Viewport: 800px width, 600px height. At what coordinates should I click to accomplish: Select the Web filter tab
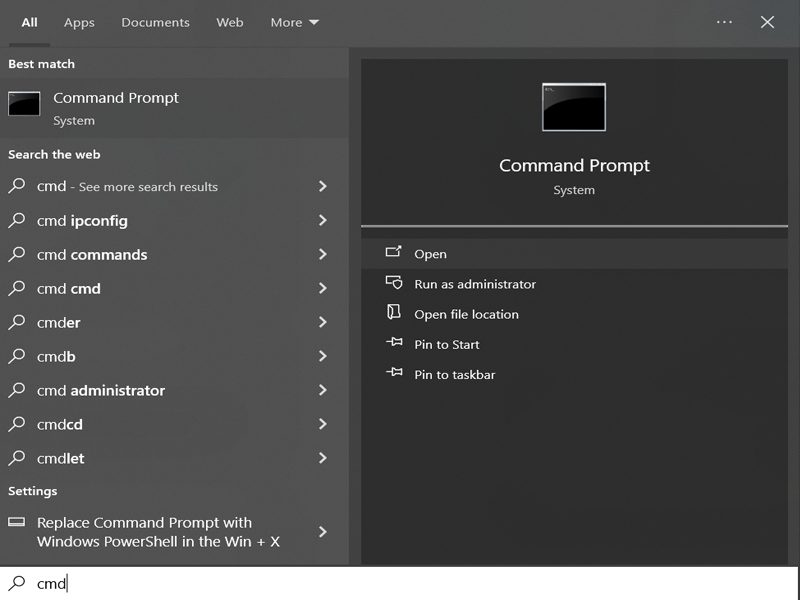(x=230, y=22)
